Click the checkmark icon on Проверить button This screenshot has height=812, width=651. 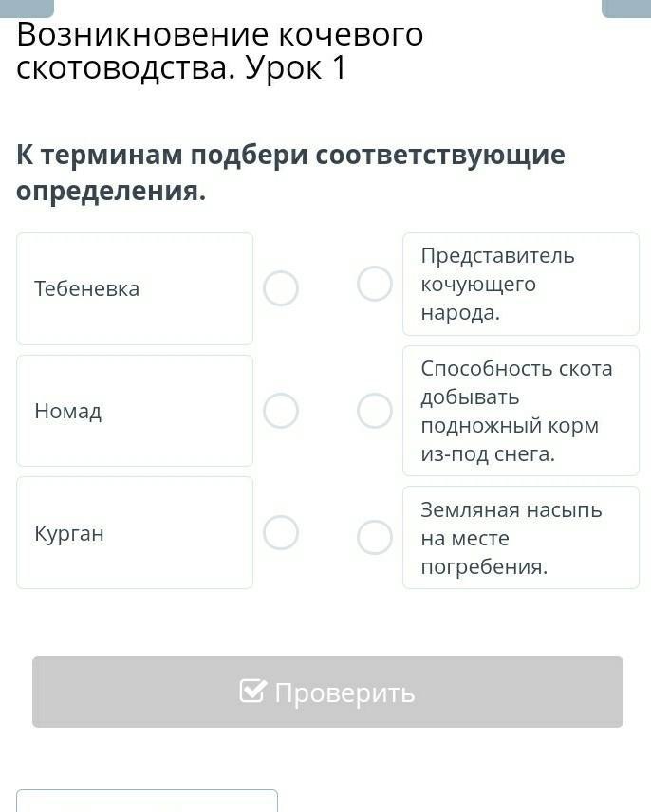(x=252, y=692)
